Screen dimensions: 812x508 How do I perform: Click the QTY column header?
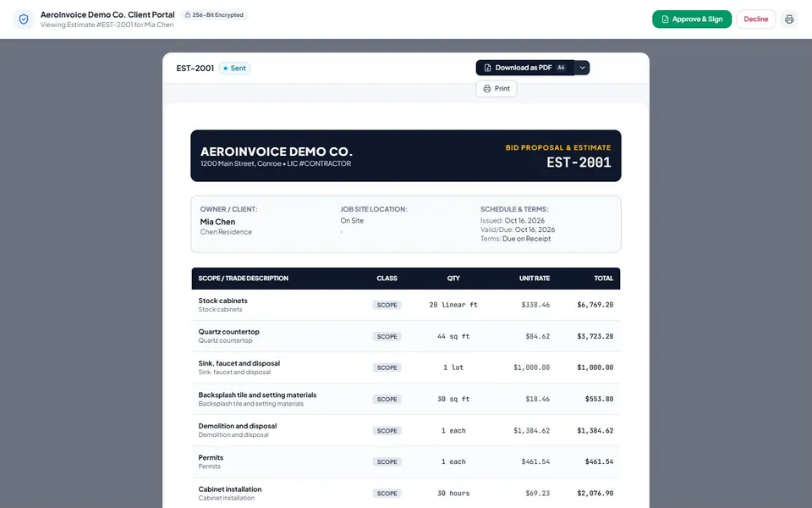453,279
